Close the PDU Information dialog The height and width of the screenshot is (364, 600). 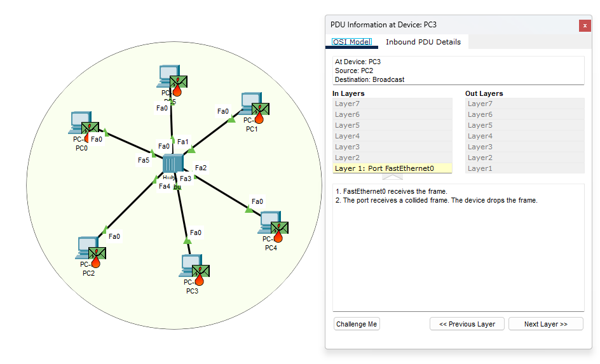tap(585, 25)
